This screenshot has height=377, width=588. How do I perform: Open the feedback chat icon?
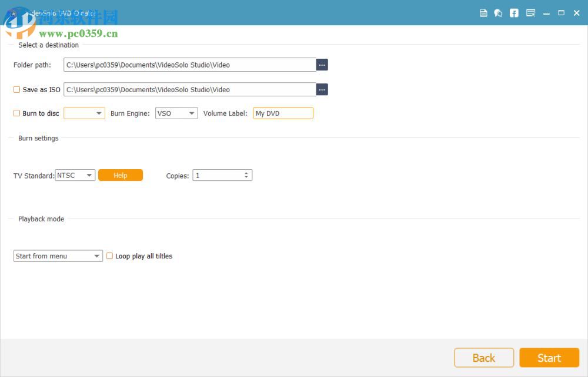pos(499,12)
